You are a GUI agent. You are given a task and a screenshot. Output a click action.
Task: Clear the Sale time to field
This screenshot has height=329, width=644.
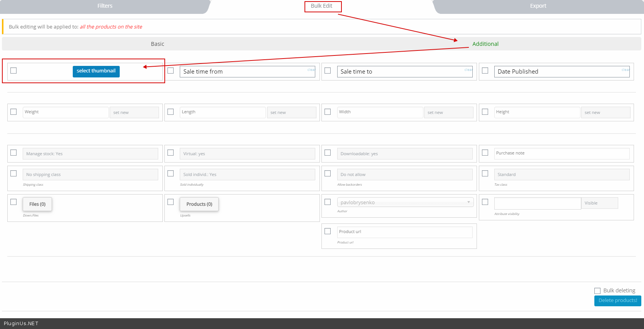point(468,70)
